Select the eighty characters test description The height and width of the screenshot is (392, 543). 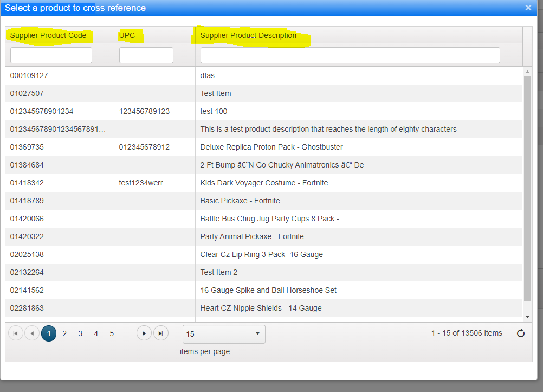coord(328,129)
